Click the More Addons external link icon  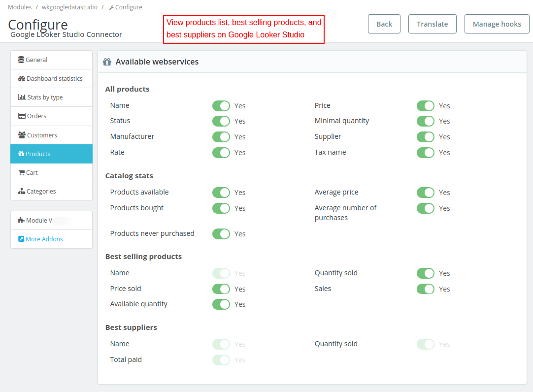(21, 239)
